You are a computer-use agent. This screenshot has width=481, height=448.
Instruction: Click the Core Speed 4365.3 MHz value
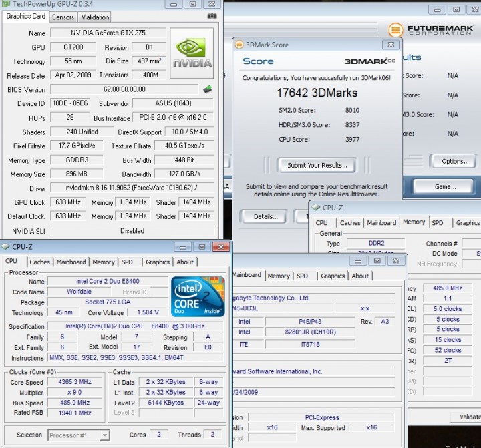point(75,382)
